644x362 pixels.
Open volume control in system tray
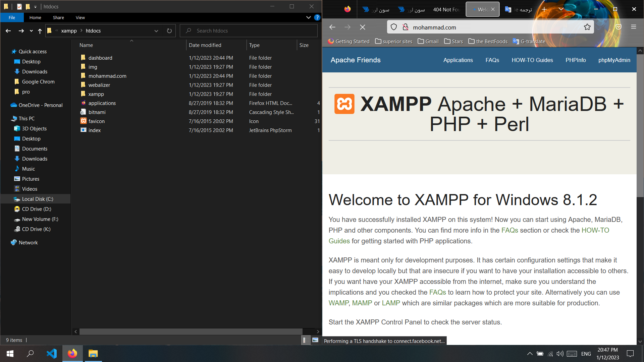[x=560, y=354]
